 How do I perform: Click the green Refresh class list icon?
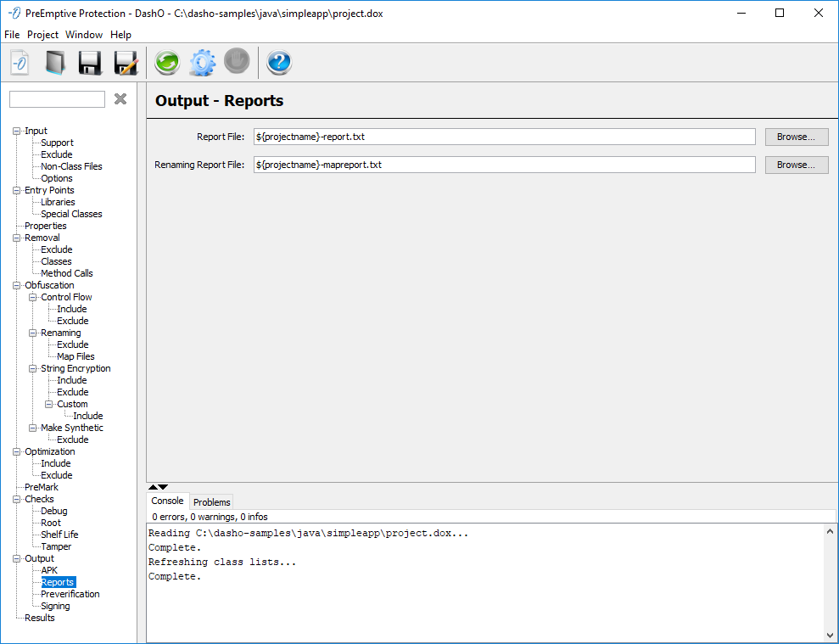point(167,63)
